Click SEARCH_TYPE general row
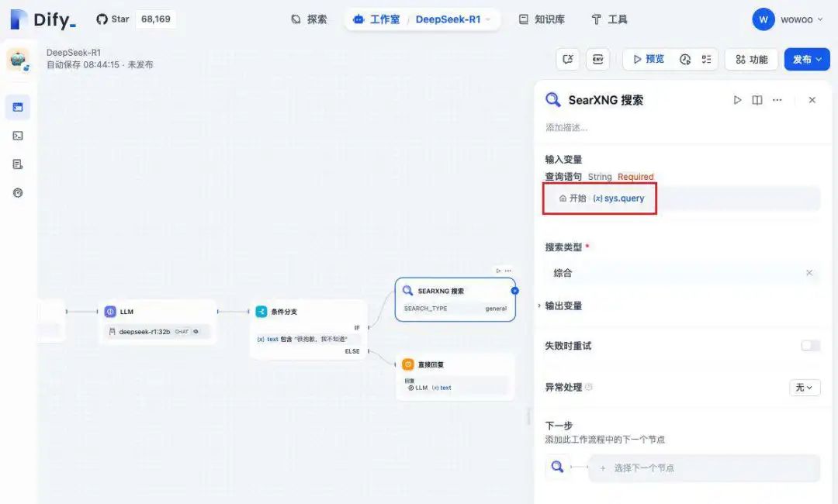The width and height of the screenshot is (838, 504). pos(455,309)
